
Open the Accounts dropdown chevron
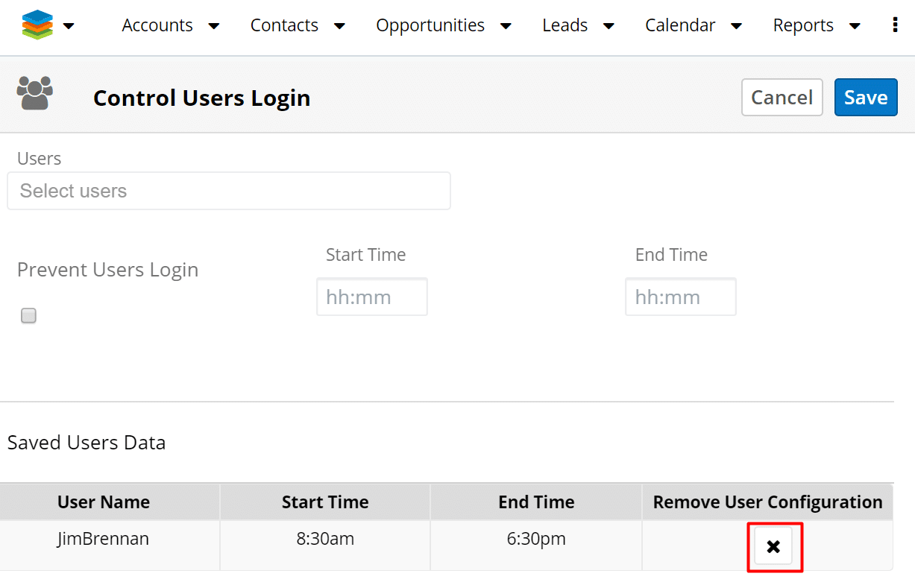[x=213, y=25]
